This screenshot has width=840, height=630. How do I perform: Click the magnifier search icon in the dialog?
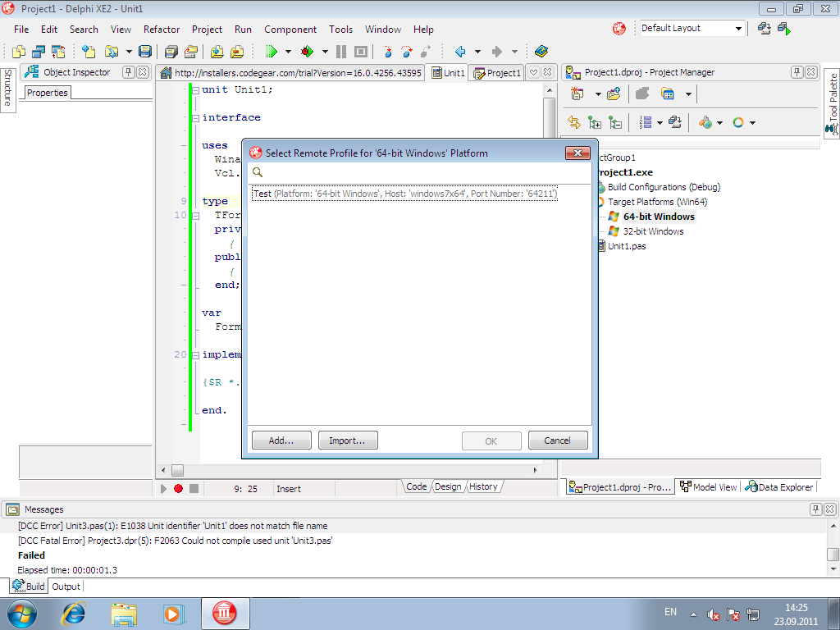pos(258,172)
